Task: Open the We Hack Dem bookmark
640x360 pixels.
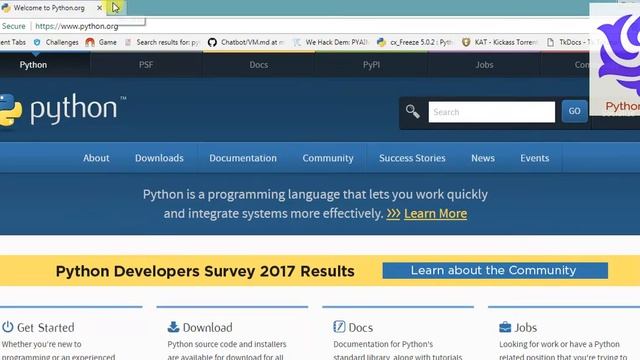Action: [x=330, y=42]
